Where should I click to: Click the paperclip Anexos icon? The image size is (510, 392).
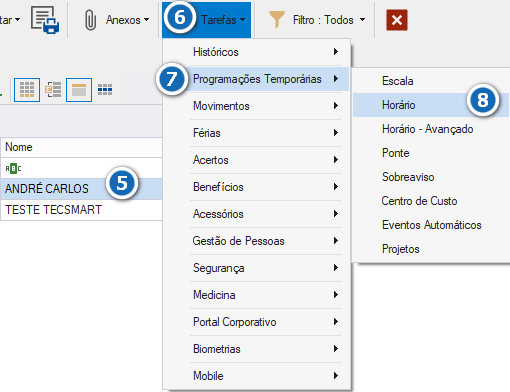coord(90,20)
